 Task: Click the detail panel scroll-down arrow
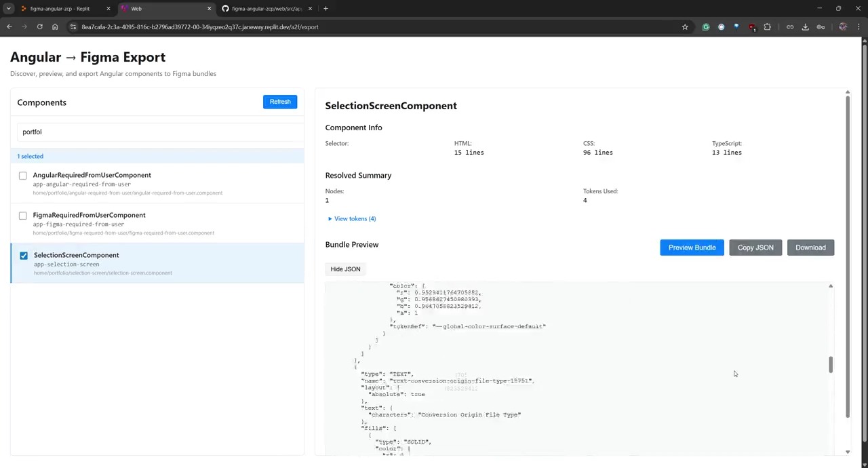[x=848, y=452]
